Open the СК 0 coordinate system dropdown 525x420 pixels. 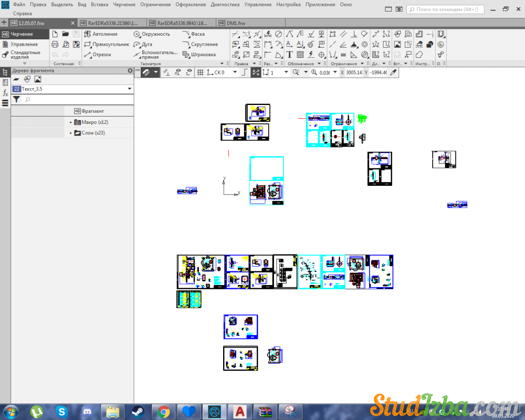click(235, 72)
